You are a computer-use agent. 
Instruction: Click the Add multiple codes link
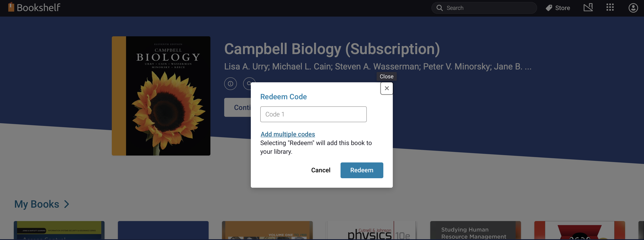287,134
